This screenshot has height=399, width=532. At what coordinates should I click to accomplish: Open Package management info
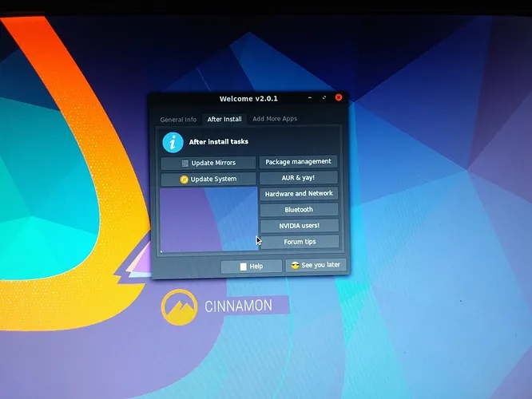click(x=298, y=162)
